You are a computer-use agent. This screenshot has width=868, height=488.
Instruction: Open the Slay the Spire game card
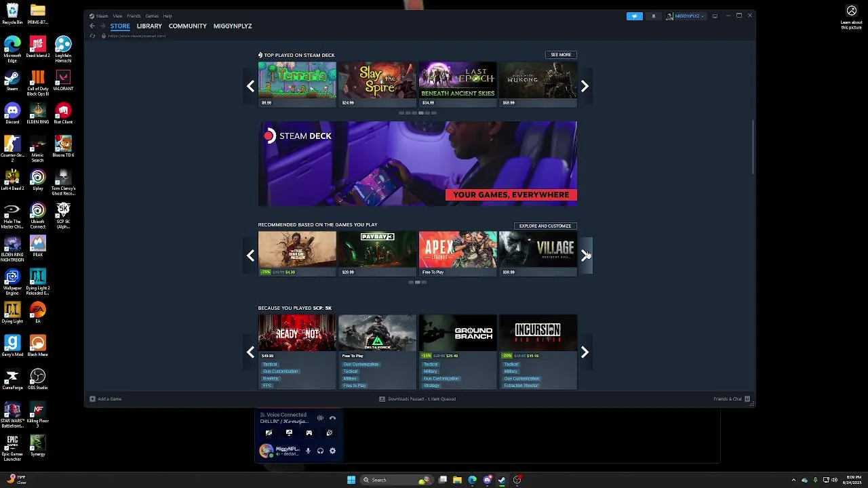(x=377, y=84)
